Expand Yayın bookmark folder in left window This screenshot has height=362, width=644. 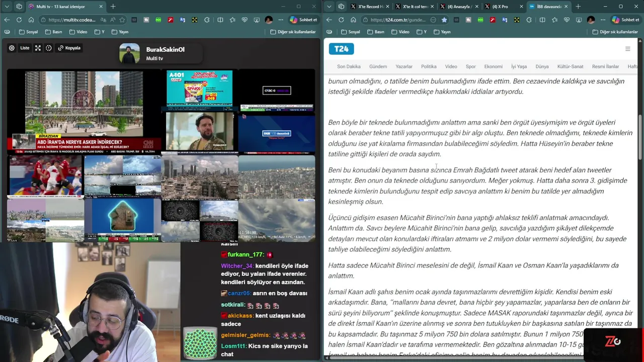[x=120, y=32]
